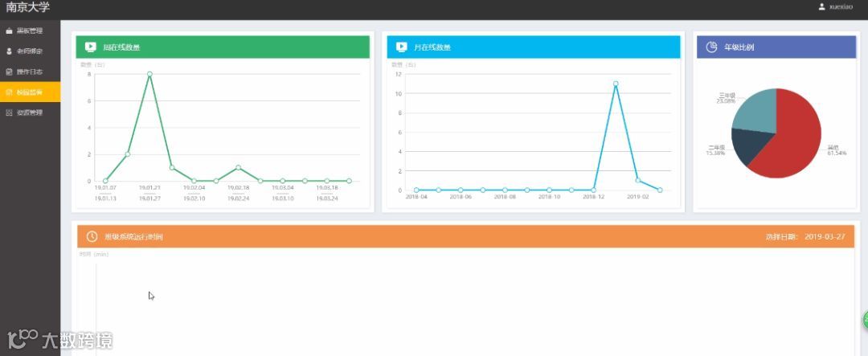Pick the date 2019-03-27 in the orange header
Image resolution: width=868 pixels, height=356 pixels.
tap(825, 236)
